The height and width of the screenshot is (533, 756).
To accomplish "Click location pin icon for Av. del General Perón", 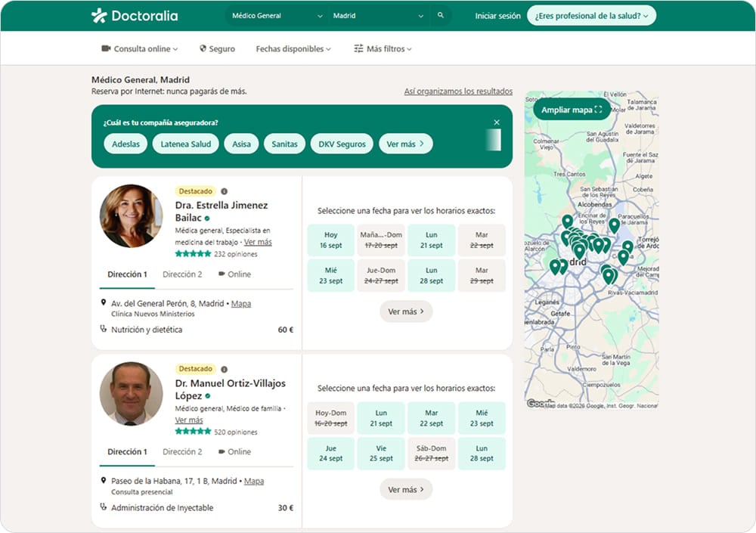I will pyautogui.click(x=103, y=303).
